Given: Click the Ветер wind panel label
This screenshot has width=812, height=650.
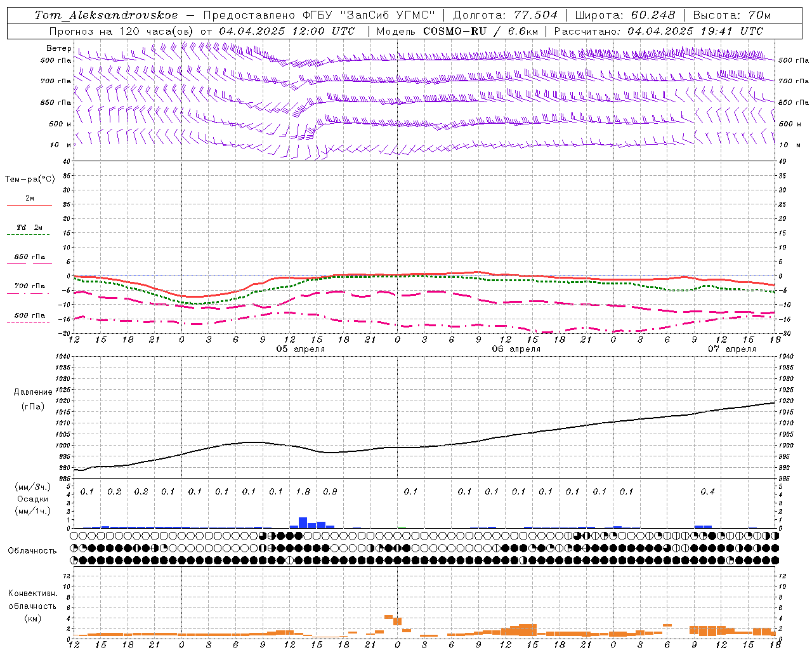Looking at the screenshot, I should coord(58,48).
